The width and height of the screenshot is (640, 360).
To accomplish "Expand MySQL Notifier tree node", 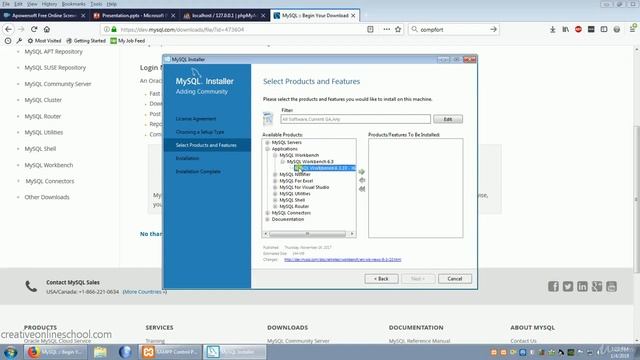I will 275,175.
